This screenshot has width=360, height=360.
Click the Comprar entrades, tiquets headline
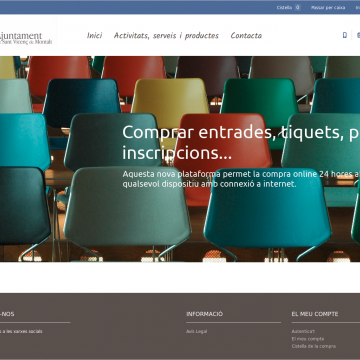coord(241,143)
